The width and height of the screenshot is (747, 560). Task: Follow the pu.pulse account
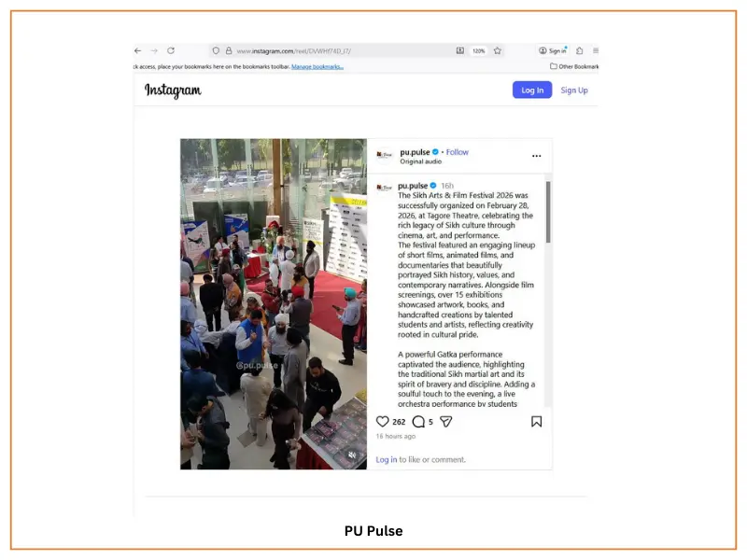click(x=458, y=152)
